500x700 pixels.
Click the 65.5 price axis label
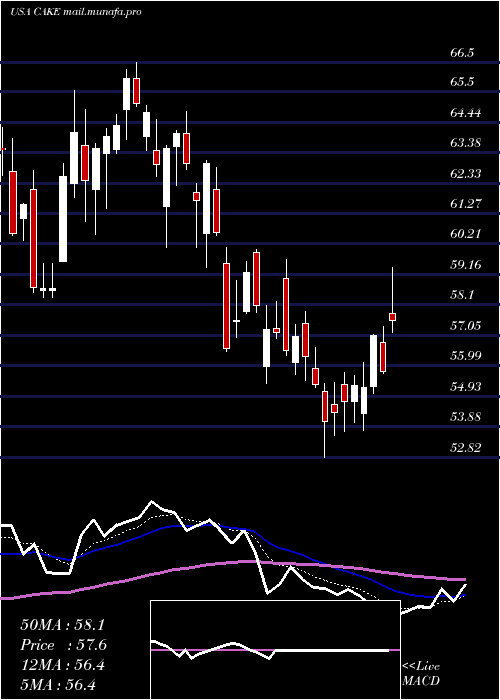click(x=462, y=83)
